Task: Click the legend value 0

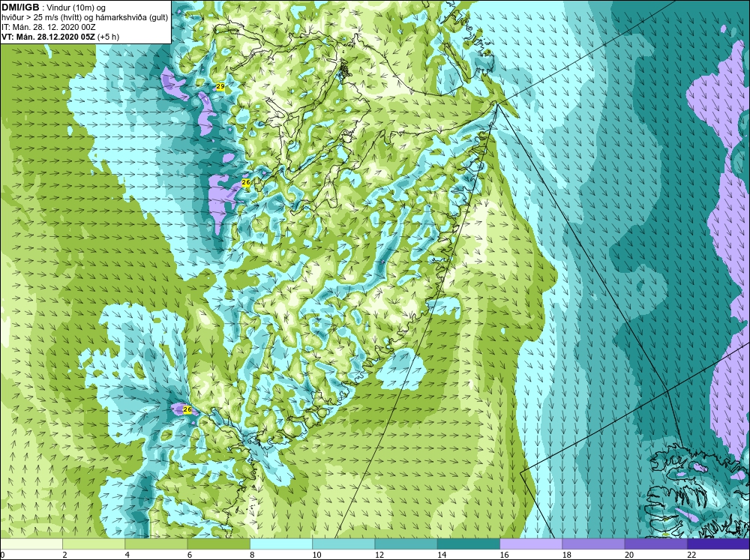Action: pos(2,555)
